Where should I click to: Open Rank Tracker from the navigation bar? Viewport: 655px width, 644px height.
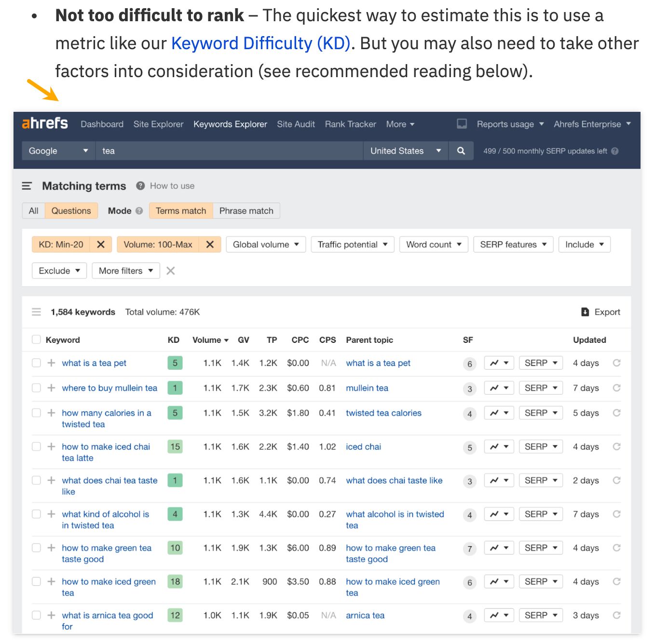click(350, 124)
